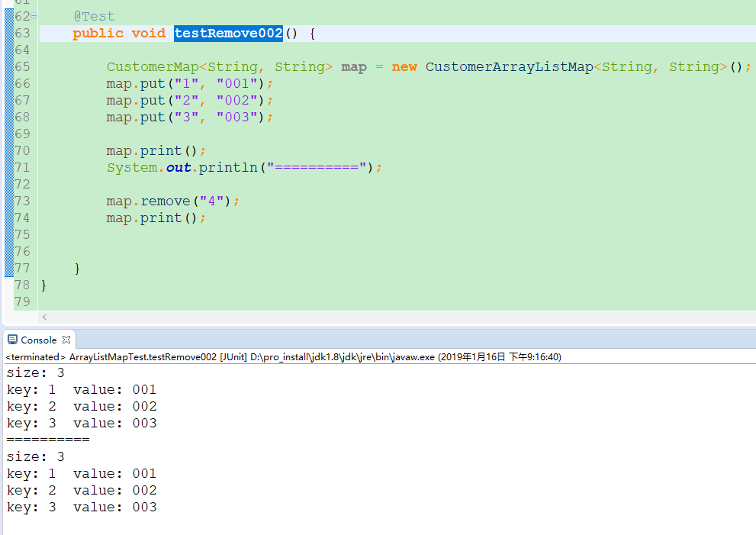Click the CustomerMap type on line 65
This screenshot has height=535, width=756.
[153, 66]
